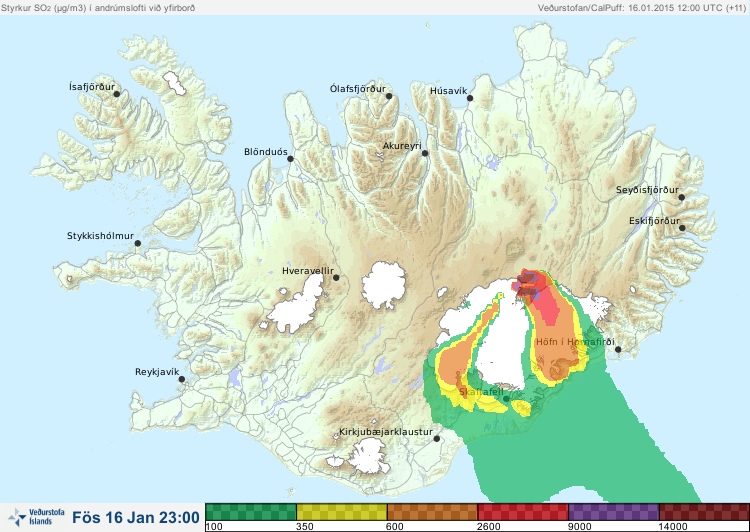Click the Stykkishólmur label text
The image size is (750, 532).
pyautogui.click(x=100, y=236)
